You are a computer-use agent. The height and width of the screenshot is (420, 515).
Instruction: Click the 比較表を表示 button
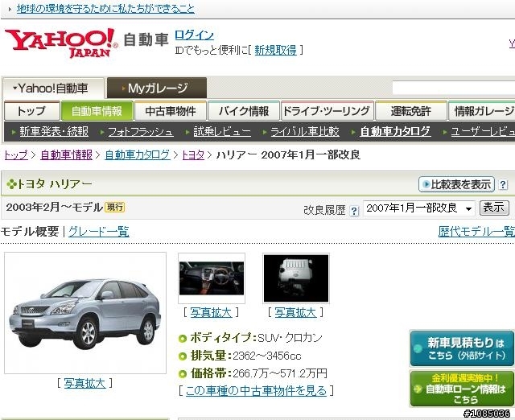pyautogui.click(x=456, y=184)
